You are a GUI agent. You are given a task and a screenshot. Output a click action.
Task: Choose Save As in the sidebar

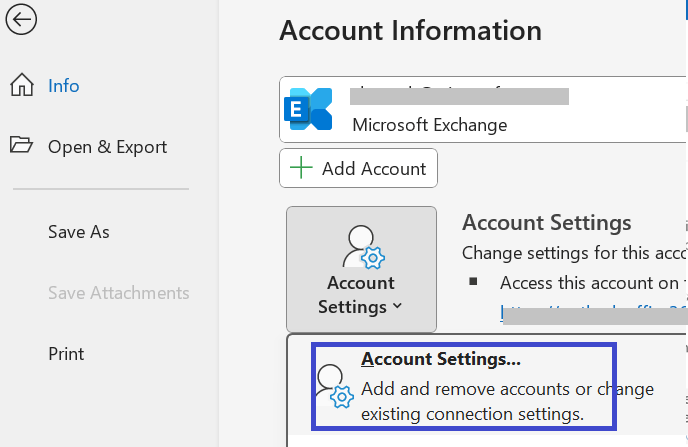[x=79, y=232]
